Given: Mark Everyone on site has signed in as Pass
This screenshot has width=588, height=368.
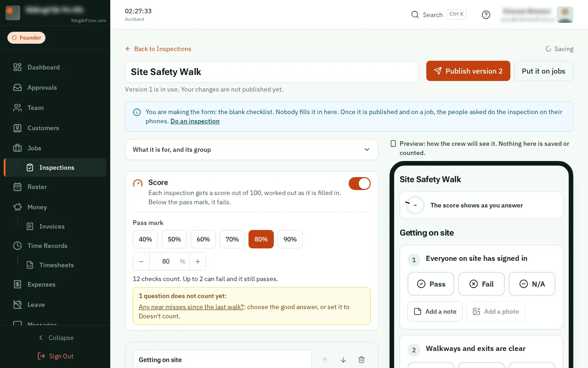Looking at the screenshot, I should tap(431, 284).
